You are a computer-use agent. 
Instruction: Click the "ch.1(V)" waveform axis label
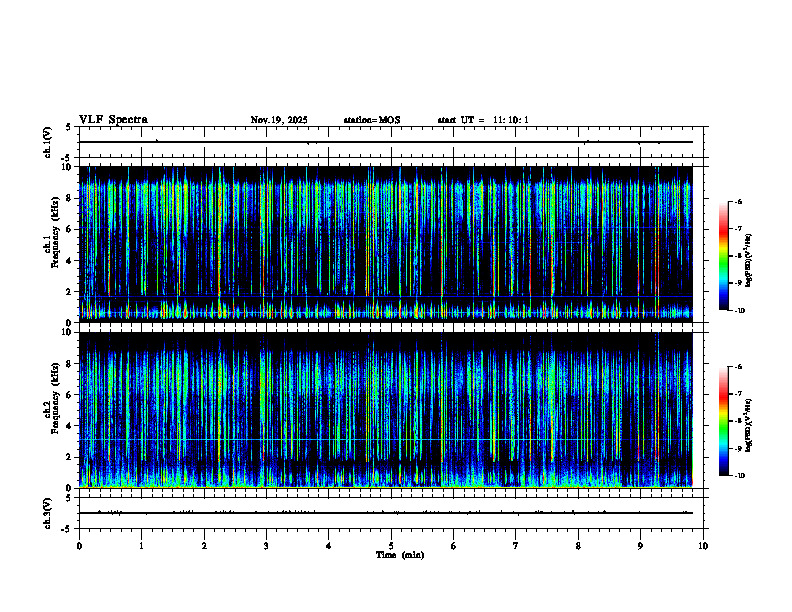48,142
